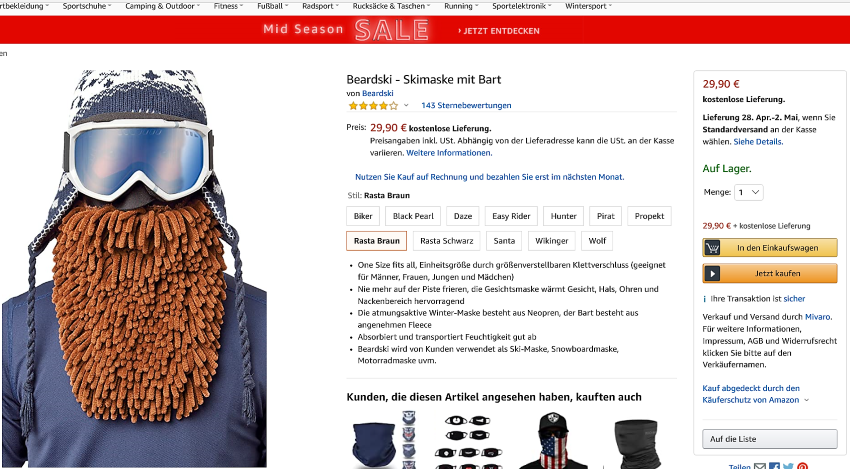The width and height of the screenshot is (850, 469).
Task: Click the info icon beside Ihre Transaktion
Action: click(x=705, y=299)
